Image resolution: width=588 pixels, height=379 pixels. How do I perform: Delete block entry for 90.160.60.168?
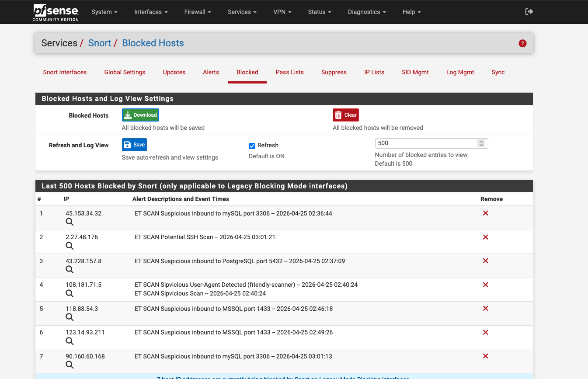pos(485,356)
